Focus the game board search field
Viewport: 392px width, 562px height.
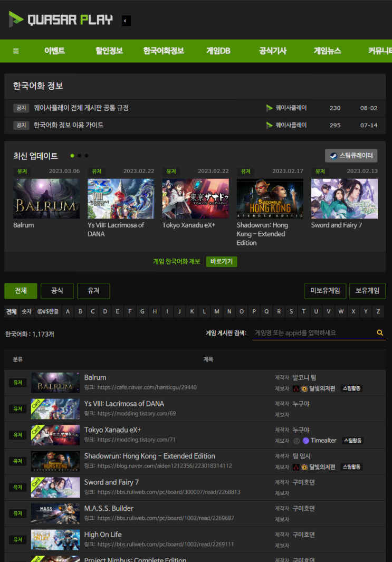pyautogui.click(x=313, y=333)
